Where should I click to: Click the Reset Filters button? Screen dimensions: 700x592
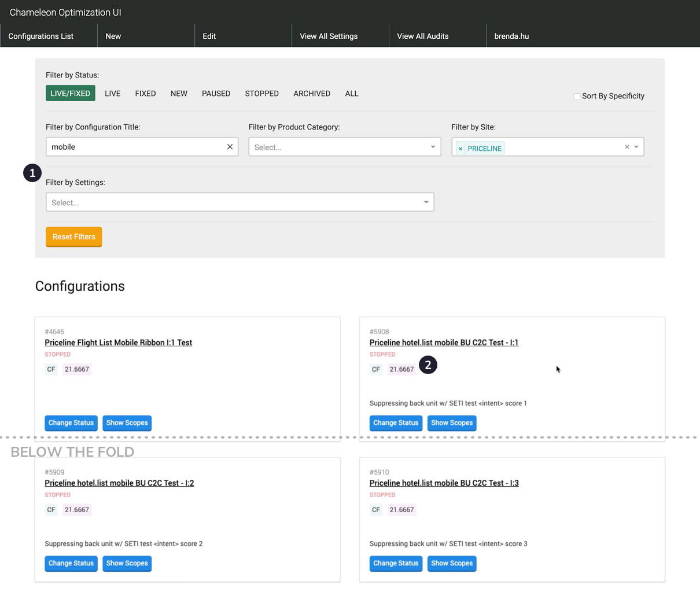tap(74, 236)
